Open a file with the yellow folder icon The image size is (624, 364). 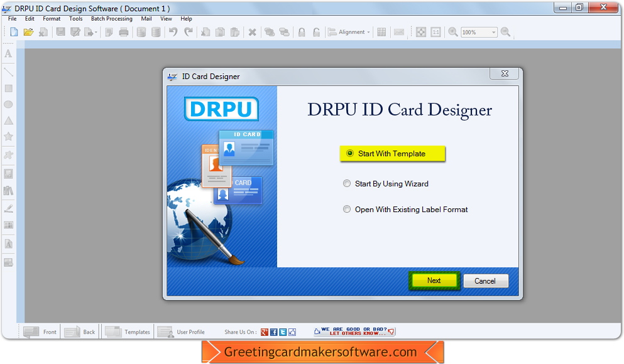click(28, 32)
